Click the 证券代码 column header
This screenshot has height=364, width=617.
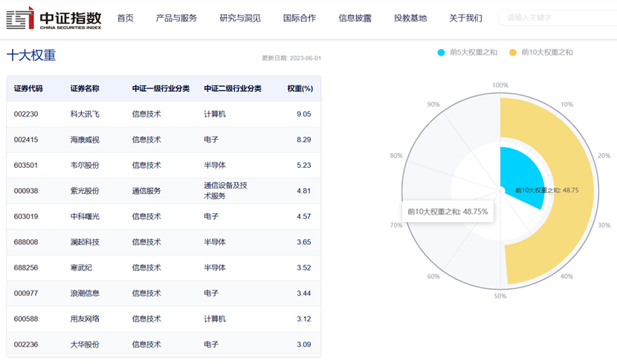tap(28, 88)
